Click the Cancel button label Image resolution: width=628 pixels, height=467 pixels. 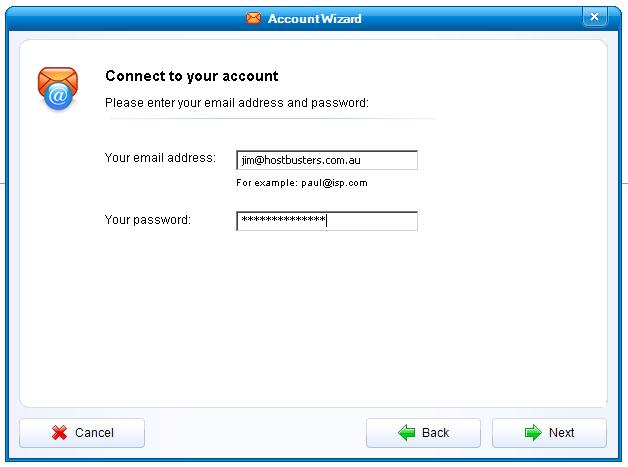[x=95, y=433]
